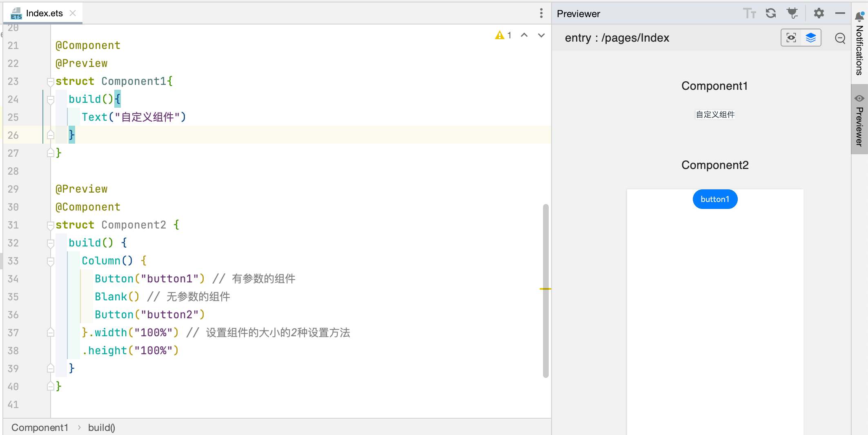Viewport: 868px width, 435px height.
Task: Select the Index.ets file tab
Action: coord(44,13)
